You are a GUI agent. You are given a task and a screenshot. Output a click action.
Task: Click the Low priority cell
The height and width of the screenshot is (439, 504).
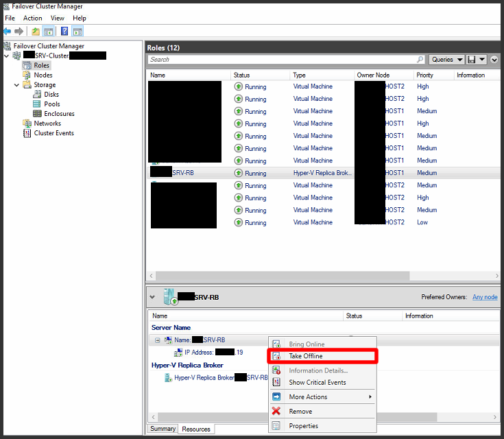click(422, 222)
